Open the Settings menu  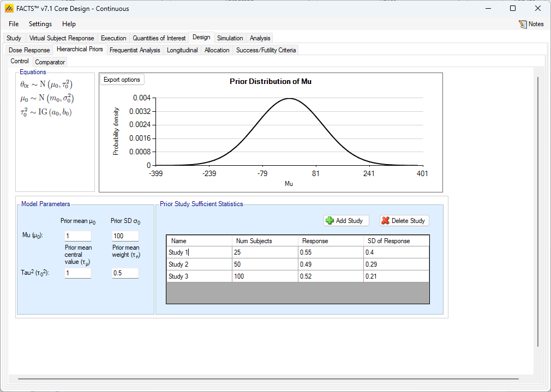[40, 24]
